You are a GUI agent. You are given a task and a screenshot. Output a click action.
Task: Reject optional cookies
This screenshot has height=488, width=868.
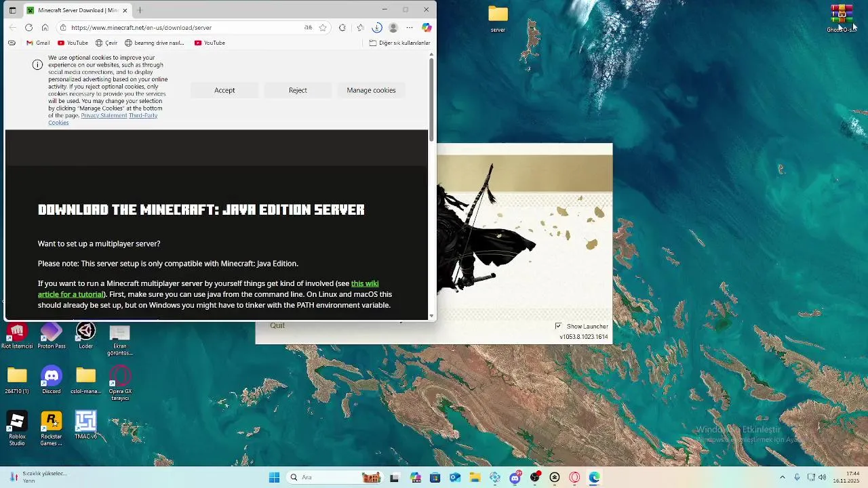point(298,90)
